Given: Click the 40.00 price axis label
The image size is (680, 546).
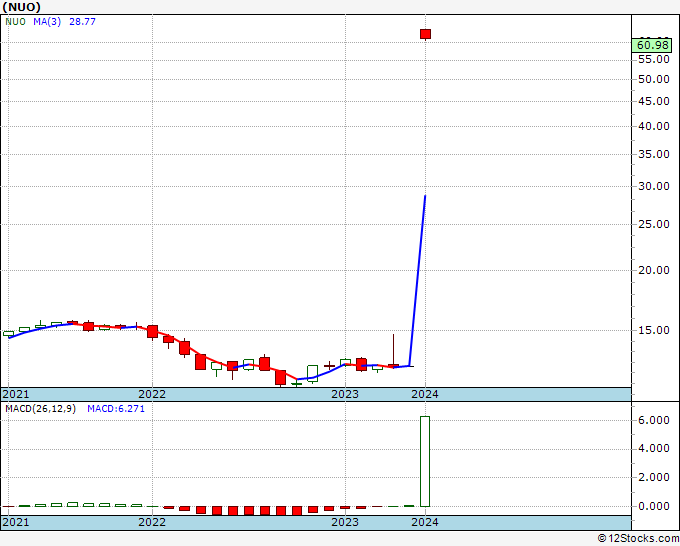Looking at the screenshot, I should coord(654,126).
